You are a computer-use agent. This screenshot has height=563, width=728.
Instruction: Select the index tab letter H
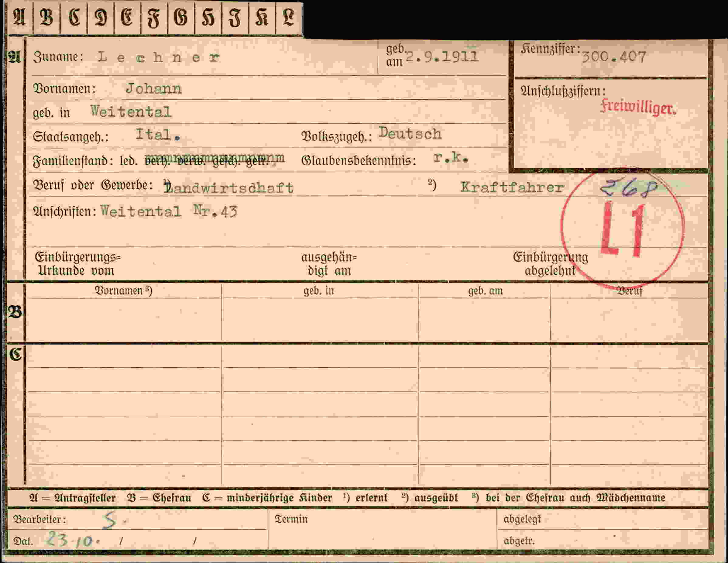[208, 17]
